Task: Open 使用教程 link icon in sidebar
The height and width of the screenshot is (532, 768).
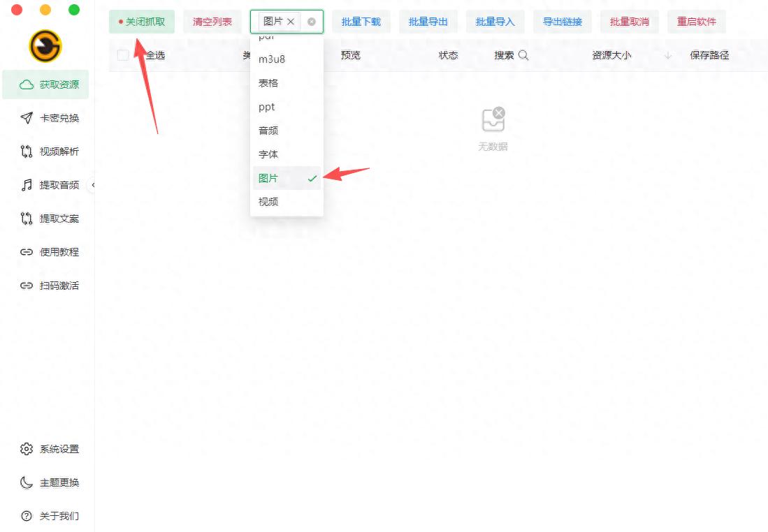Action: (27, 252)
